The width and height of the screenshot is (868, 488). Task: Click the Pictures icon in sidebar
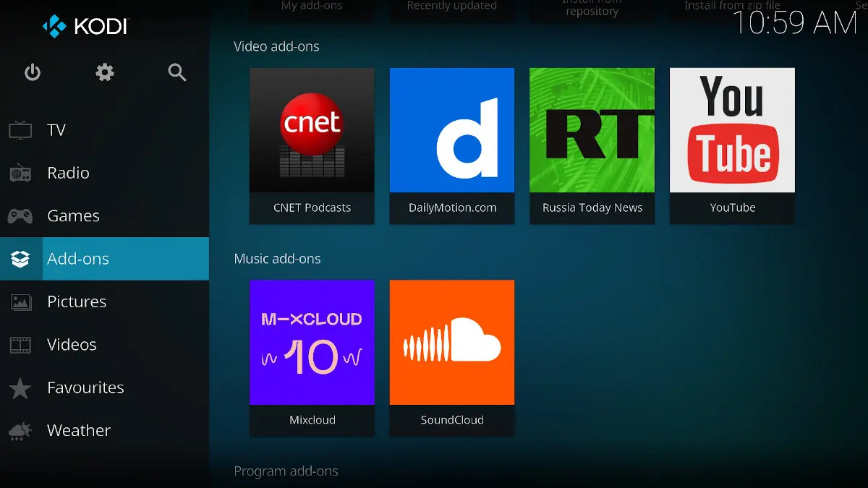pyautogui.click(x=20, y=301)
